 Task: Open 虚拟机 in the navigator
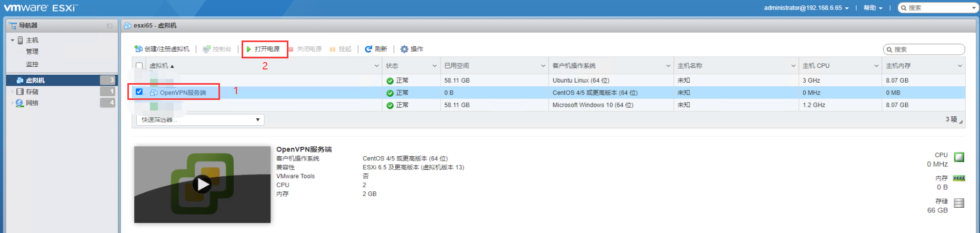[35, 80]
